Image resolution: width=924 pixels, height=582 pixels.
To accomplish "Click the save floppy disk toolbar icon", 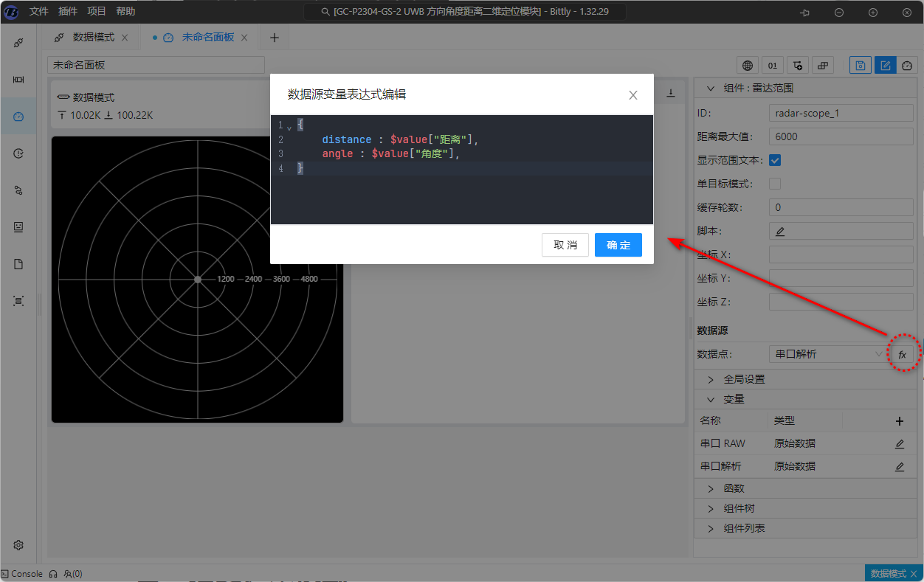I will pos(860,66).
